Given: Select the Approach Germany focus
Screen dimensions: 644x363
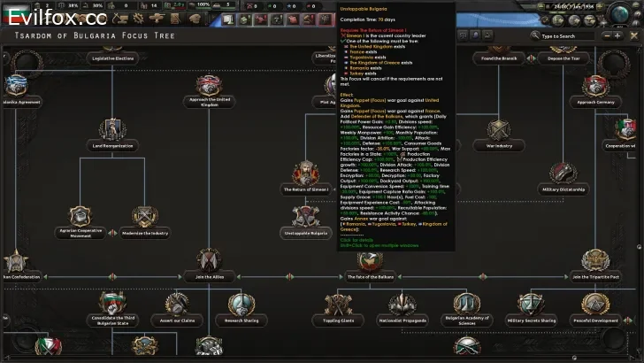Looking at the screenshot, I should 595,91.
